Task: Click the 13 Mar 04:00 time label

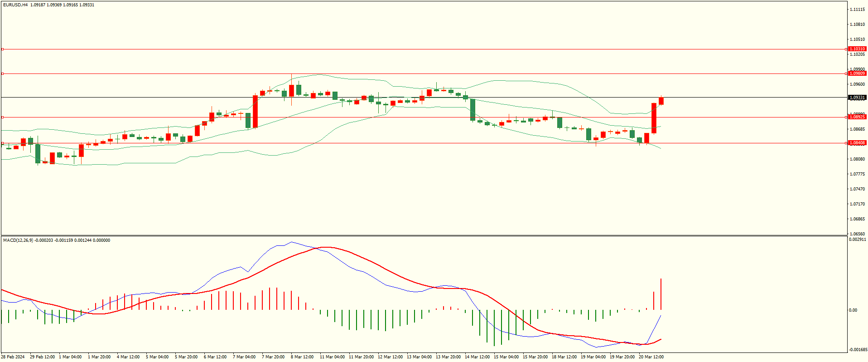Action: pos(419,357)
